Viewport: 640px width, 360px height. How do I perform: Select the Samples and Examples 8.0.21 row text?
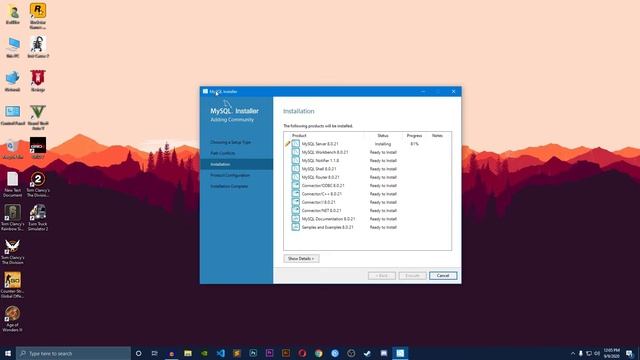[x=328, y=227]
